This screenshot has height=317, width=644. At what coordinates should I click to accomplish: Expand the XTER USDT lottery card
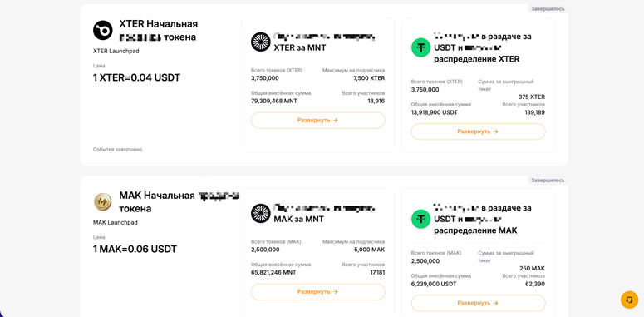478,131
